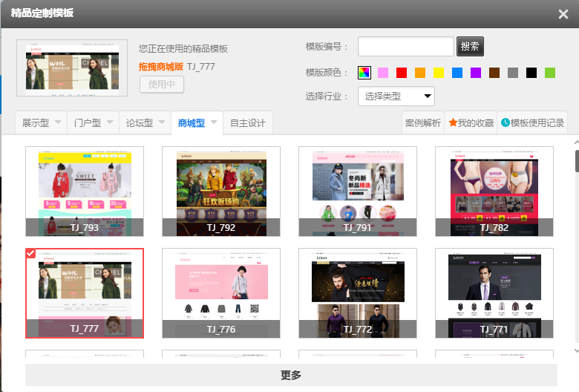Expand the 论坛型 tab dropdown arrow

click(x=162, y=122)
